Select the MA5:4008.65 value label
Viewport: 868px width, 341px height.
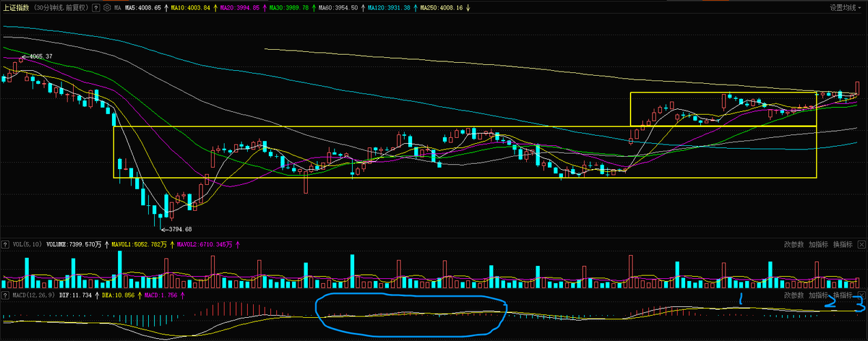point(143,8)
